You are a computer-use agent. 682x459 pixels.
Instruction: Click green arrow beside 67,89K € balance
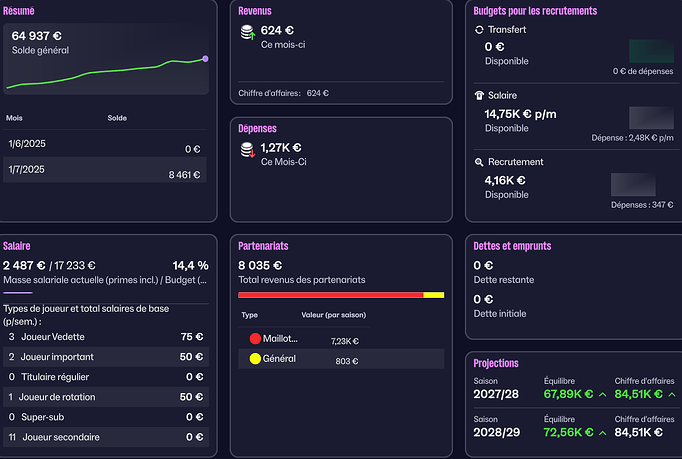coord(602,394)
